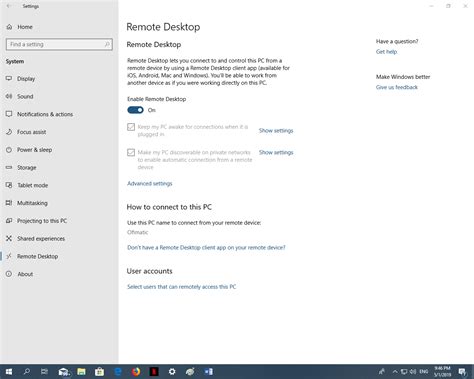
Task: Open the Display settings icon in sidebar
Action: (x=9, y=79)
